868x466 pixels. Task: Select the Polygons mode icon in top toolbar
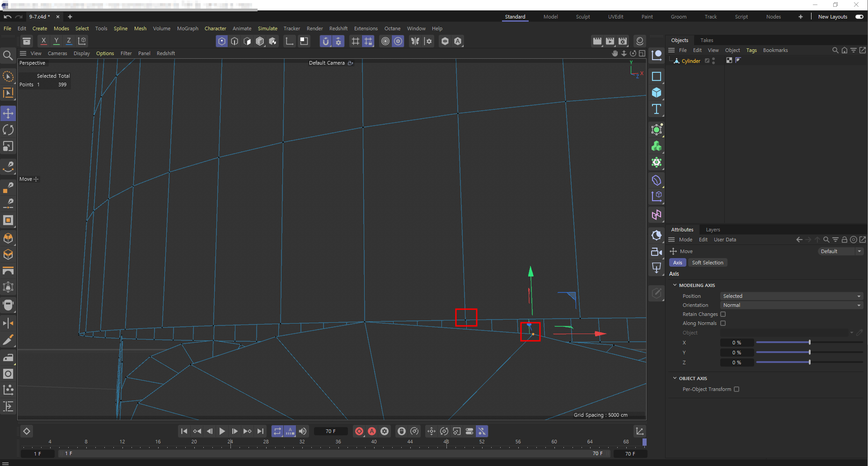pos(247,42)
